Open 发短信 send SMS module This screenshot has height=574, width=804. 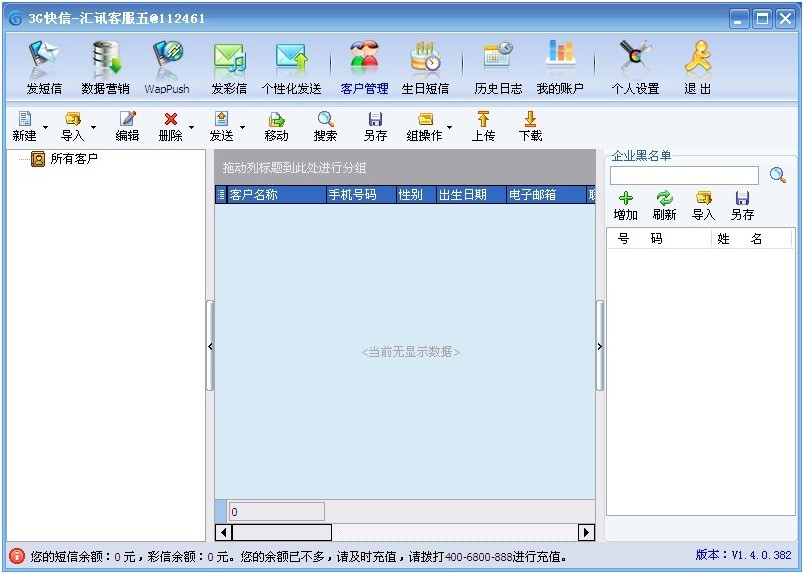tap(44, 68)
